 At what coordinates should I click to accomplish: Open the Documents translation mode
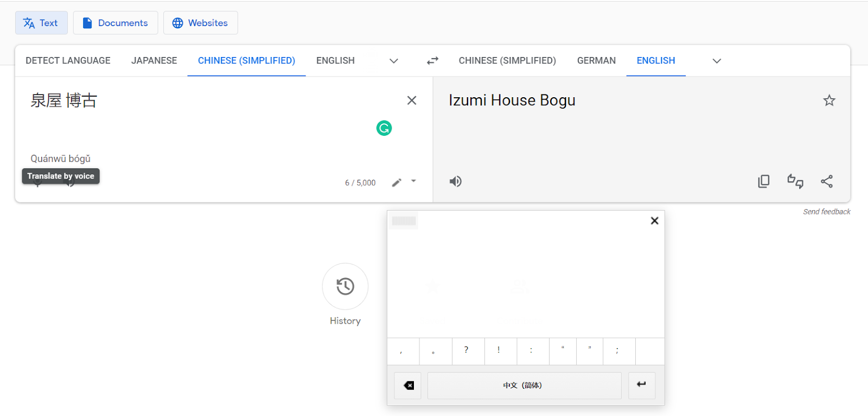[x=116, y=23]
